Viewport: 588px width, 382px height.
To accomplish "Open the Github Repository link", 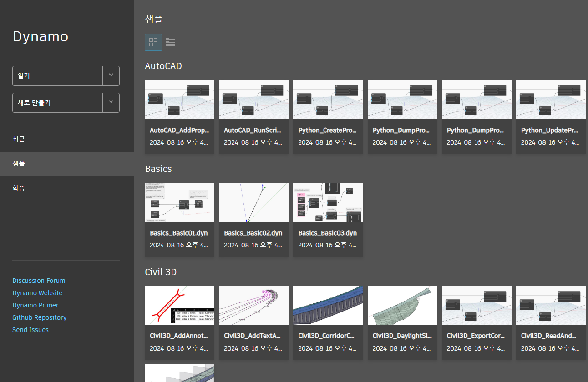I will coord(40,317).
